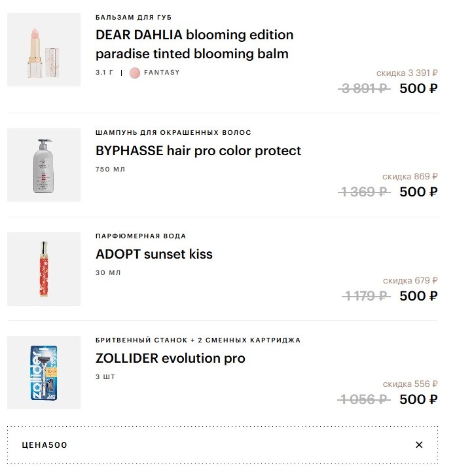This screenshot has height=476, width=455.
Task: Remove the ЦЕНА500 filter with X icon
Action: (419, 445)
